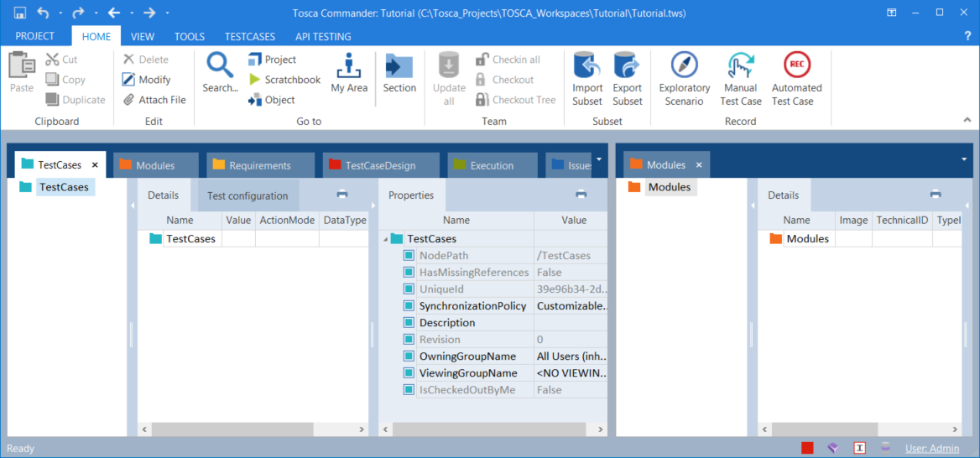Open the Undo history dropdown arrow
Screen dimensions: 980x458
(60, 13)
